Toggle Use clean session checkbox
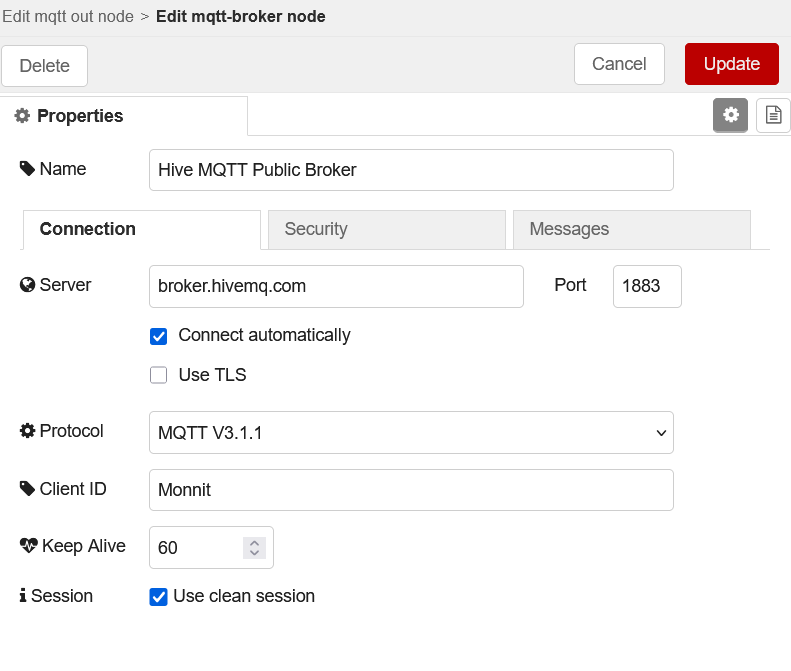 [158, 597]
